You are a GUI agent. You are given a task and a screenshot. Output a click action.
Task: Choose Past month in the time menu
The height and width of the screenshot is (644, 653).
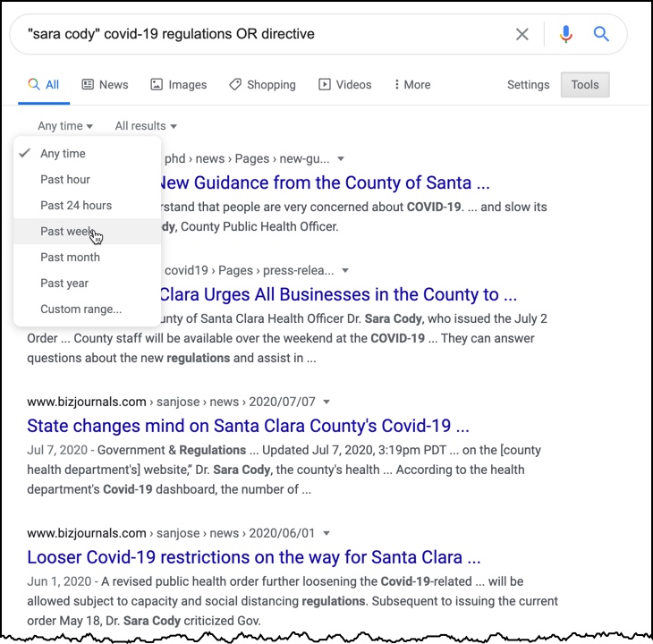88,258
